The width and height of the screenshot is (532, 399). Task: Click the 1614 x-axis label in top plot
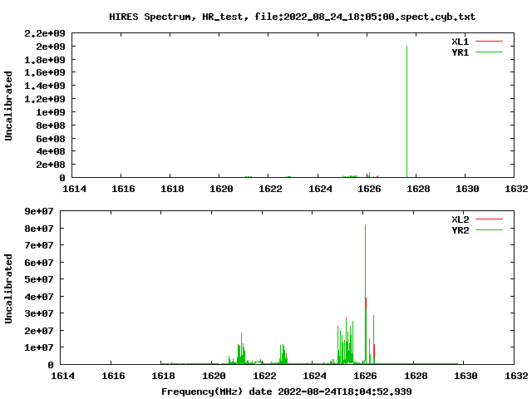click(x=74, y=189)
